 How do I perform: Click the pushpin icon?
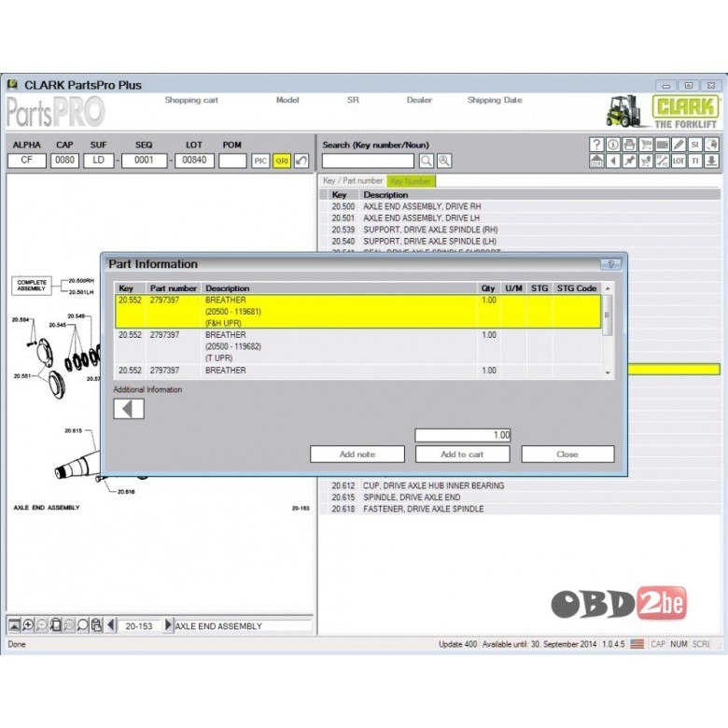[630, 161]
